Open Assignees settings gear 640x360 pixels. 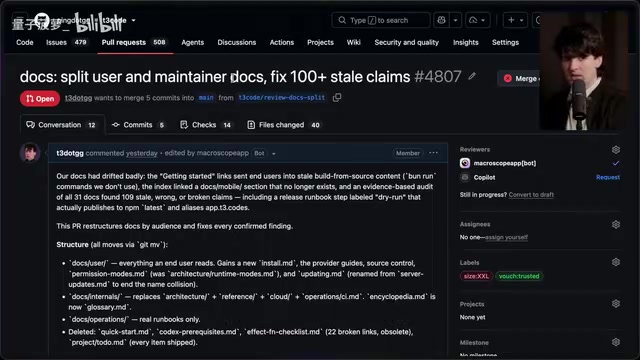click(x=616, y=224)
